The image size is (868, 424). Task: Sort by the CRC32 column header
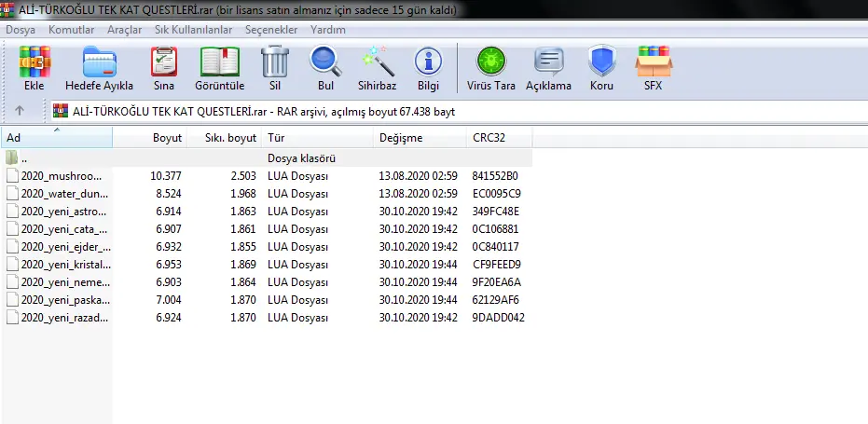[x=500, y=138]
